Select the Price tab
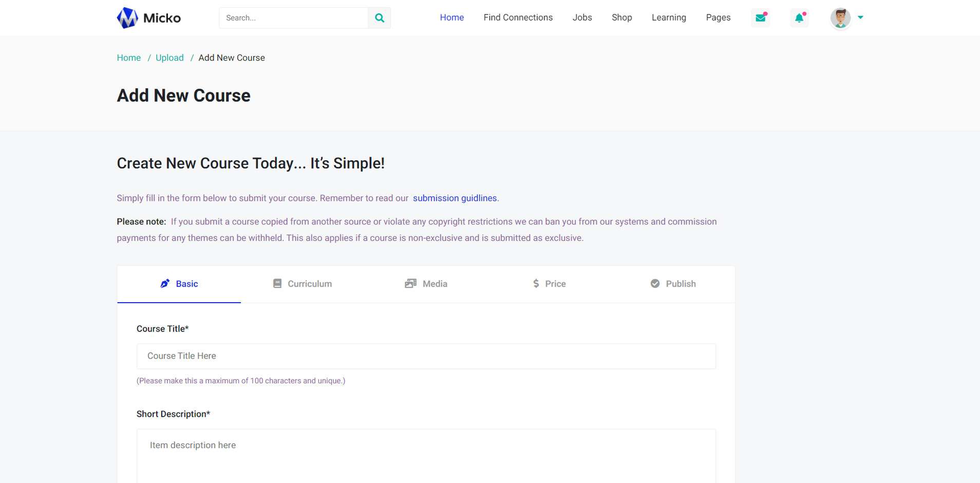Screen dimensions: 980x483 click(x=549, y=284)
